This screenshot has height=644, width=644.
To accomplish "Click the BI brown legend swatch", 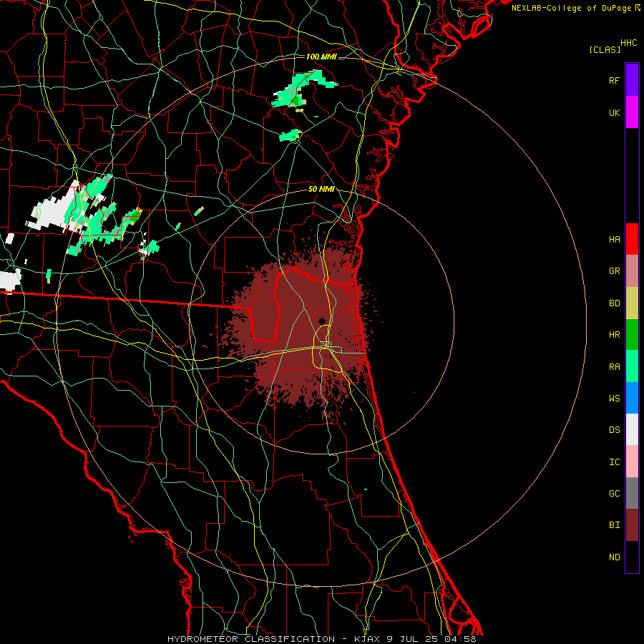I will pyautogui.click(x=632, y=525).
